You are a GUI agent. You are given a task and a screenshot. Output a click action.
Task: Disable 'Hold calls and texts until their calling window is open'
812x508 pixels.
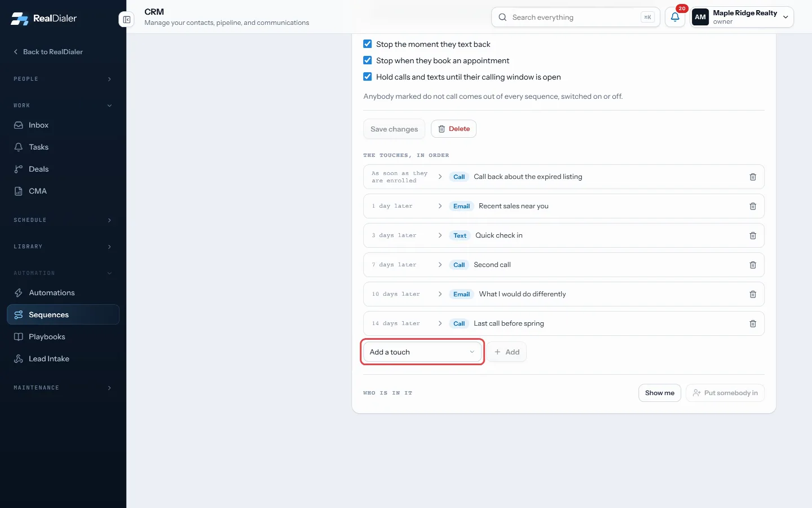[x=368, y=77]
